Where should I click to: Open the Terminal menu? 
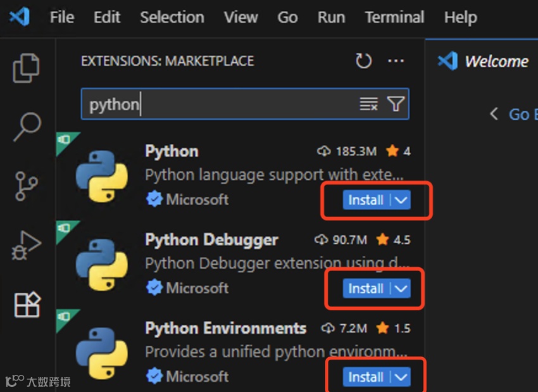(394, 17)
